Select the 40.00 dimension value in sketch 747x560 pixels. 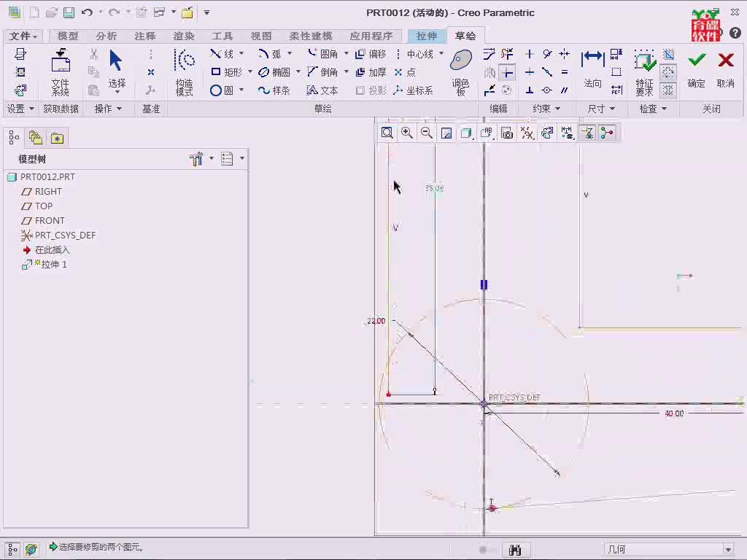[674, 413]
